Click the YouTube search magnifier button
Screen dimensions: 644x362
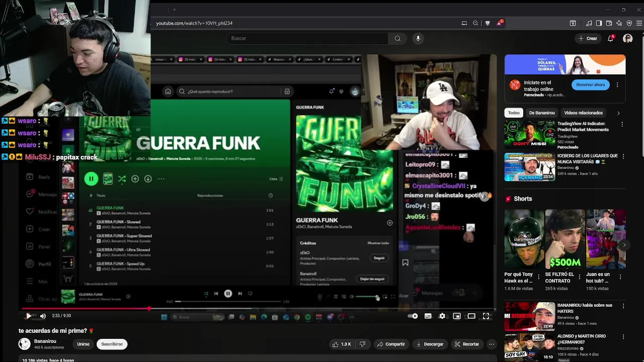tap(397, 38)
